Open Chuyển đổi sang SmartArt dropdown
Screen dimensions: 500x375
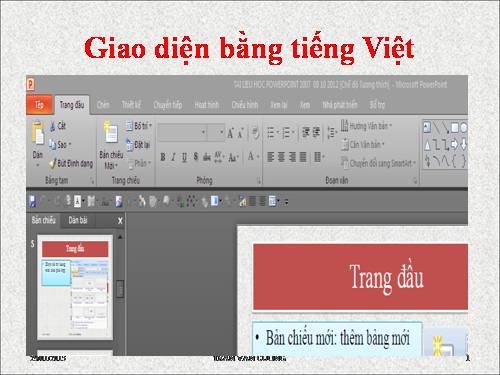(x=378, y=163)
